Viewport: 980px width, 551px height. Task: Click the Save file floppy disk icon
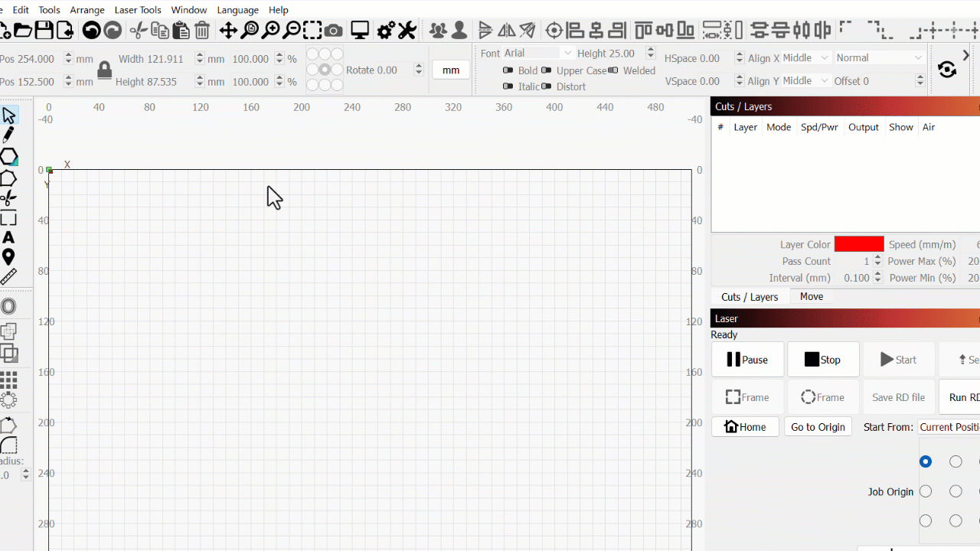[x=44, y=31]
